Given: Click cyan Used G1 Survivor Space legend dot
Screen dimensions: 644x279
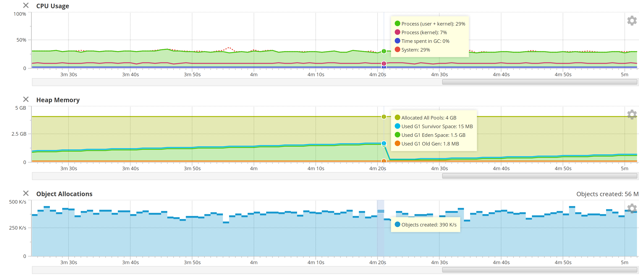Looking at the screenshot, I should 397,126.
